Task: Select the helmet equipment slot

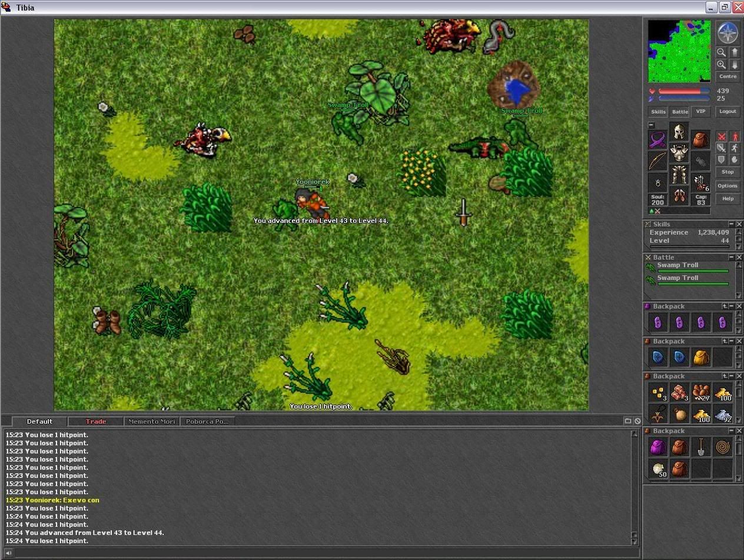Action: click(679, 131)
